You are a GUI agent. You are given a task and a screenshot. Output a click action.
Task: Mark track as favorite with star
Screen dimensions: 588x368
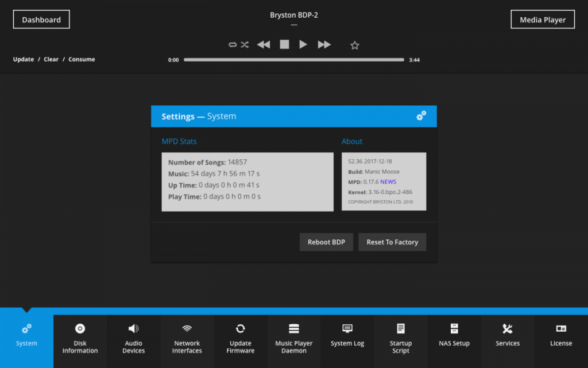click(x=355, y=45)
